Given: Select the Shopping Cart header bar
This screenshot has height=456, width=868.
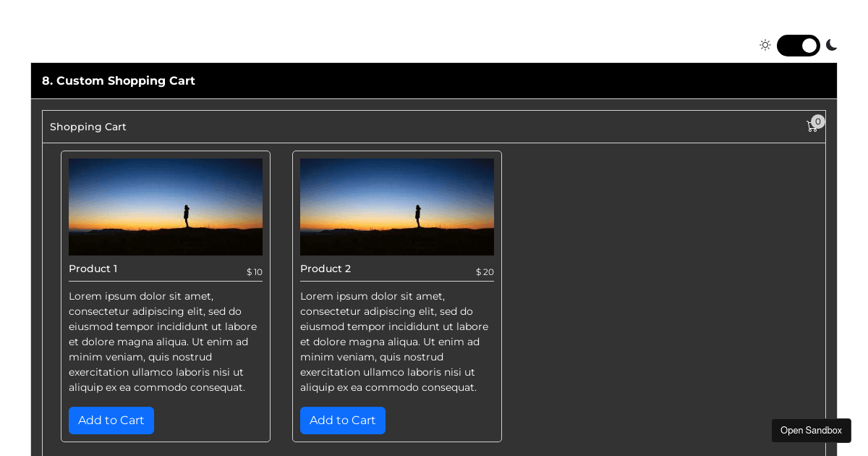Looking at the screenshot, I should tap(434, 126).
